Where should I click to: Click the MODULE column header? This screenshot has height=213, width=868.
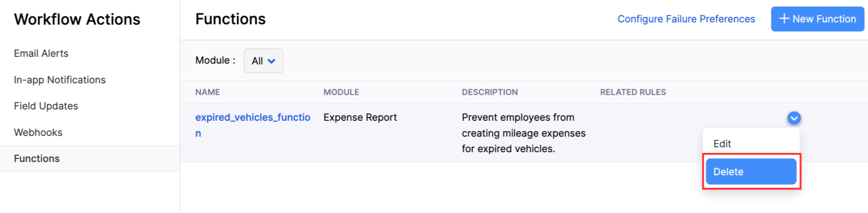coord(341,92)
